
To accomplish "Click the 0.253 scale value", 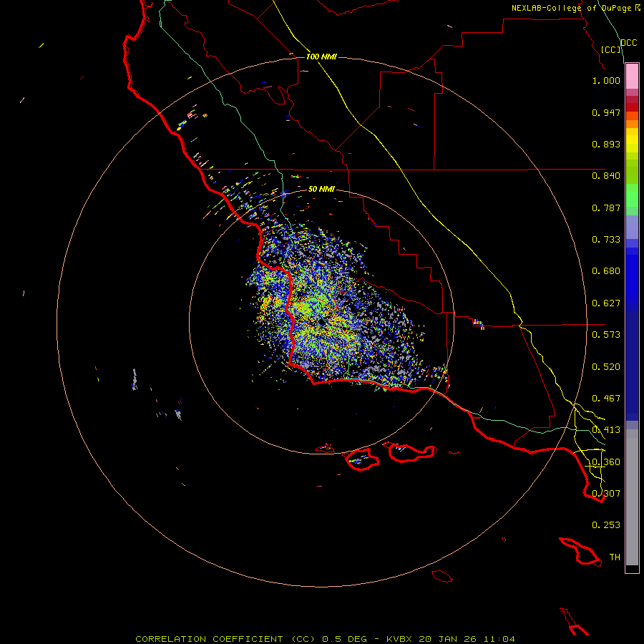I will pos(606,525).
